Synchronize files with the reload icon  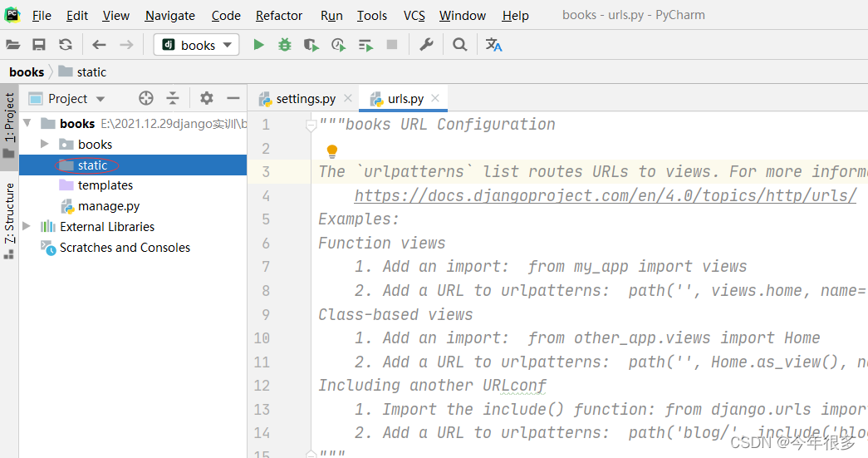[x=66, y=45]
